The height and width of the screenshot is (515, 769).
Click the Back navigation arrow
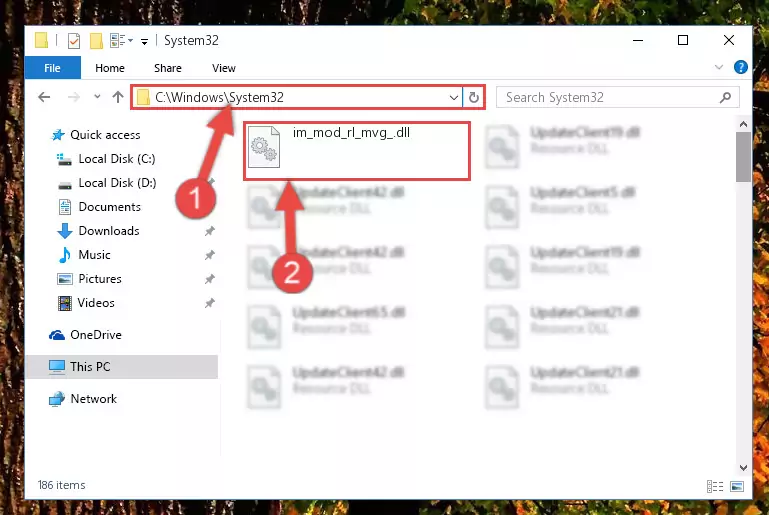tap(44, 97)
